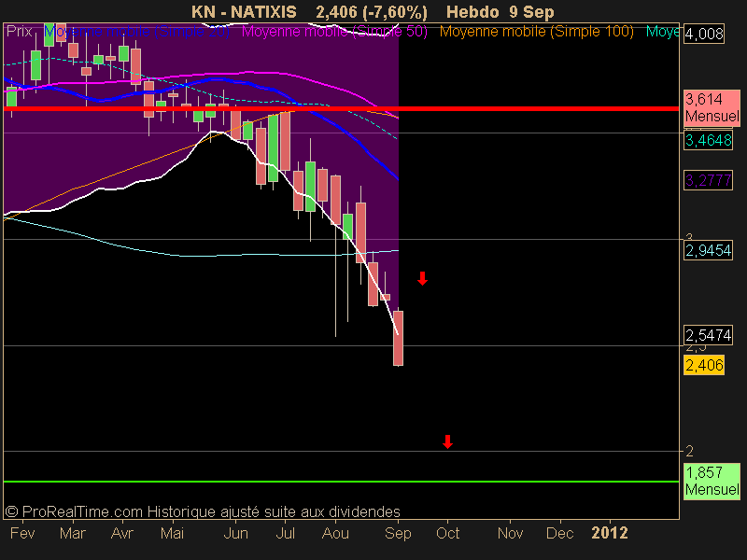Click the Fev month on time axis
The height and width of the screenshot is (560, 747).
(22, 533)
